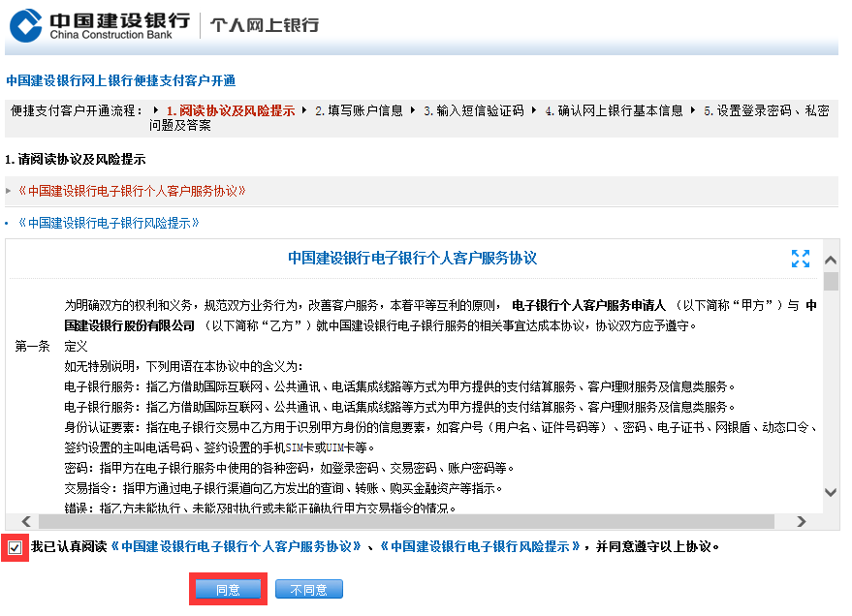Select step 5. 设置登录密码
The image size is (852, 616).
tap(747, 110)
